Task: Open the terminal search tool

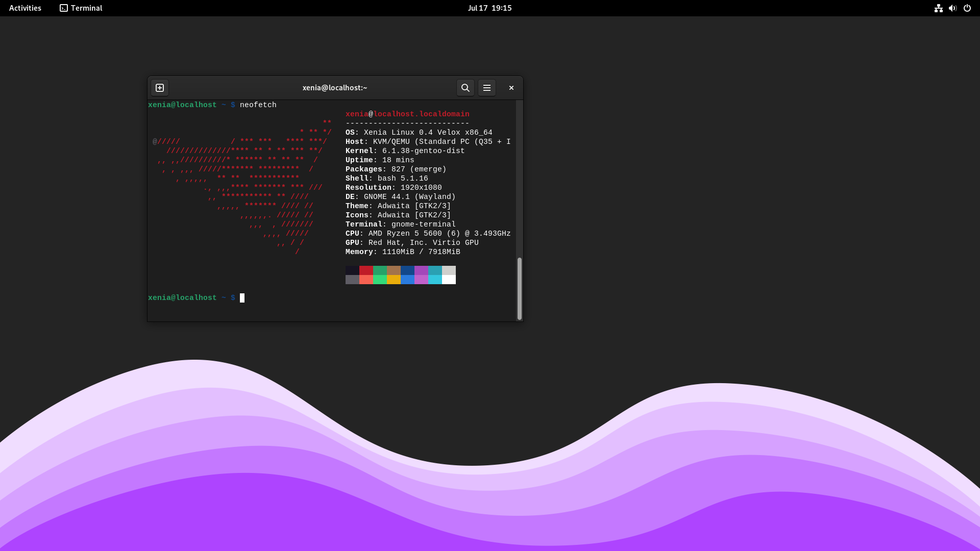Action: [465, 88]
